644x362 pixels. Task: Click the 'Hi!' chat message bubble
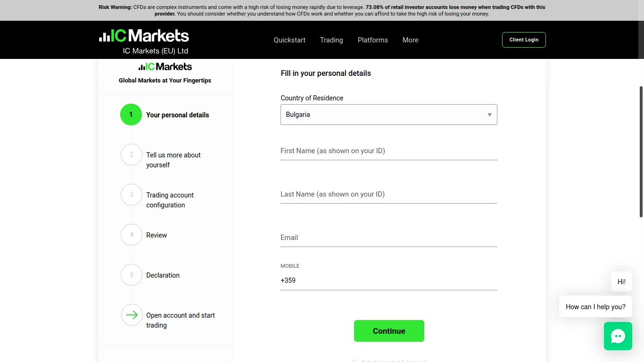(x=621, y=281)
